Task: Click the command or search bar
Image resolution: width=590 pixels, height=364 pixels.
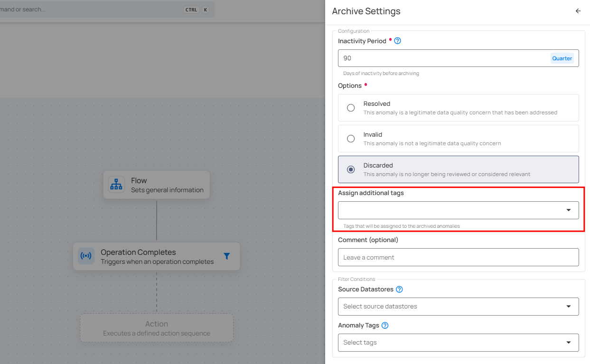Action: pyautogui.click(x=95, y=9)
